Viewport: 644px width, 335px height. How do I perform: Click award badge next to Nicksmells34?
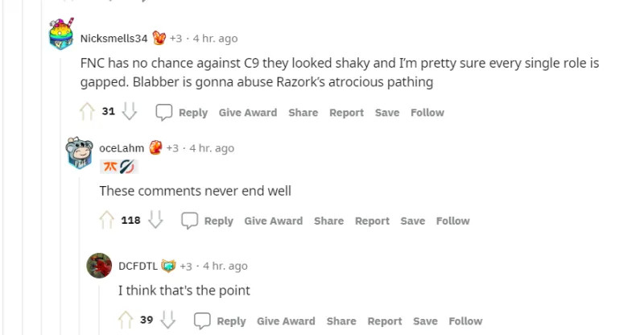pyautogui.click(x=159, y=38)
